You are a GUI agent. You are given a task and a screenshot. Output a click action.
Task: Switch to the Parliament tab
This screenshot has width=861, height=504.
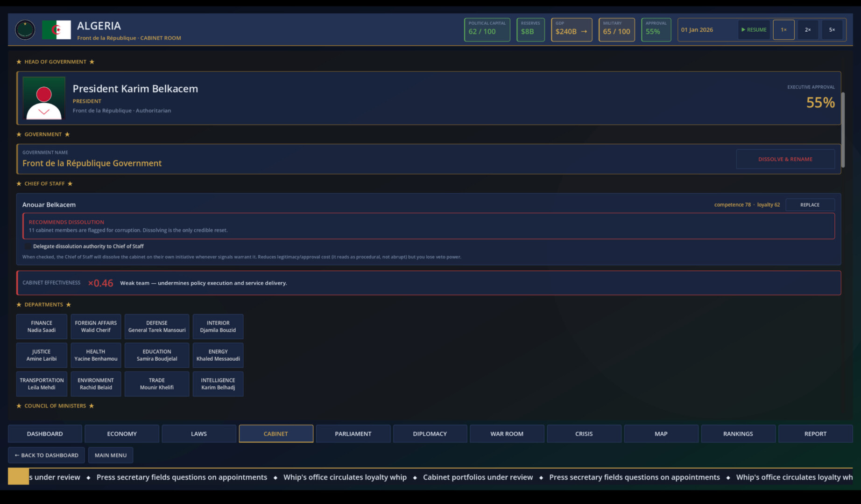click(353, 434)
